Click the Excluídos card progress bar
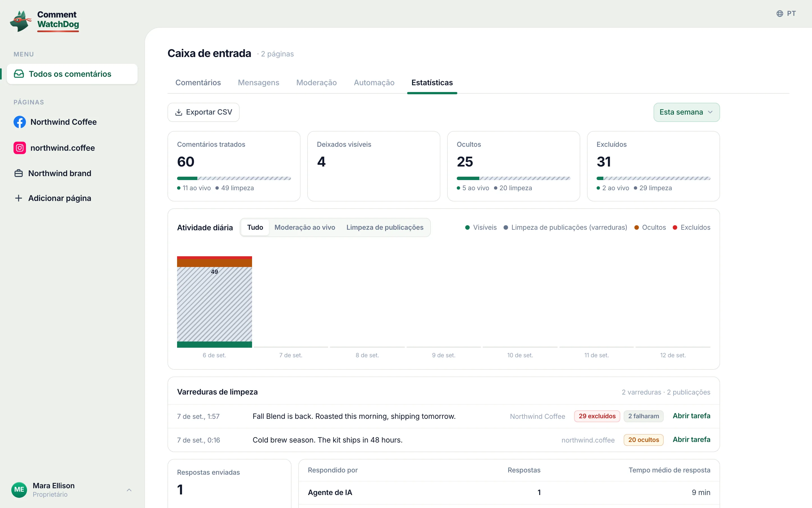Viewport: 812px width, 508px height. (653, 178)
